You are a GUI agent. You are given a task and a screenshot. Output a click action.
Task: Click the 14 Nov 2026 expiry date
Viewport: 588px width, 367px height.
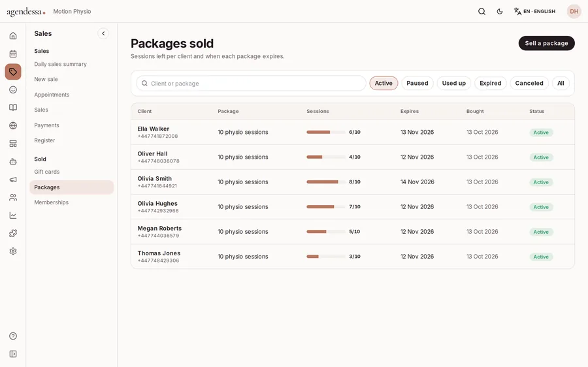417,182
